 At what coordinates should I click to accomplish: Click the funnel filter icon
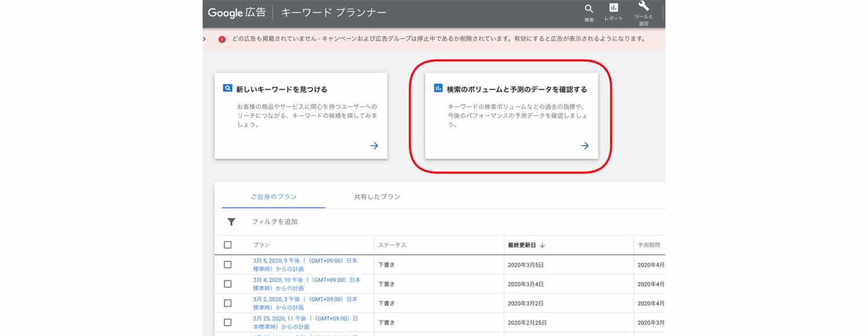point(231,221)
